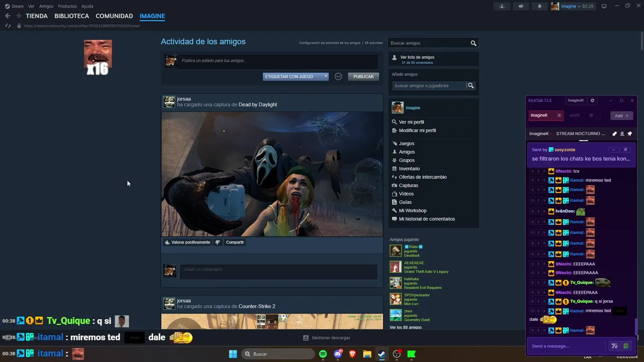Open KickTalk settings gear

[592, 101]
